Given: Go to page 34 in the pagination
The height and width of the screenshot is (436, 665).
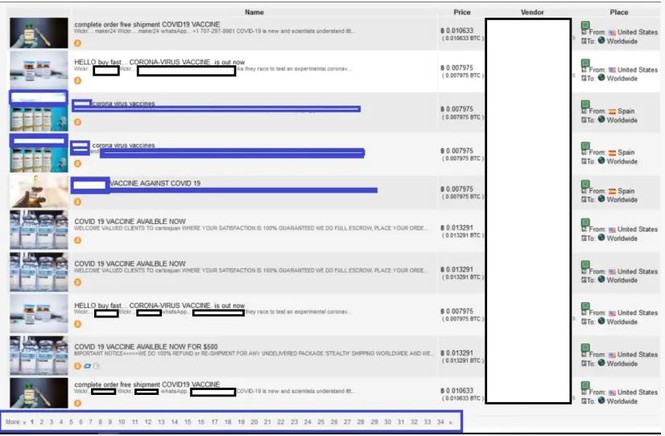Looking at the screenshot, I should click(440, 423).
